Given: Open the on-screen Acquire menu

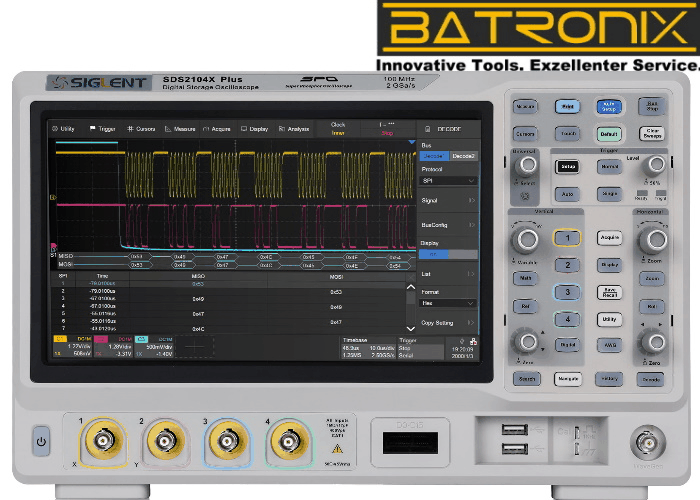Looking at the screenshot, I should pyautogui.click(x=217, y=129).
